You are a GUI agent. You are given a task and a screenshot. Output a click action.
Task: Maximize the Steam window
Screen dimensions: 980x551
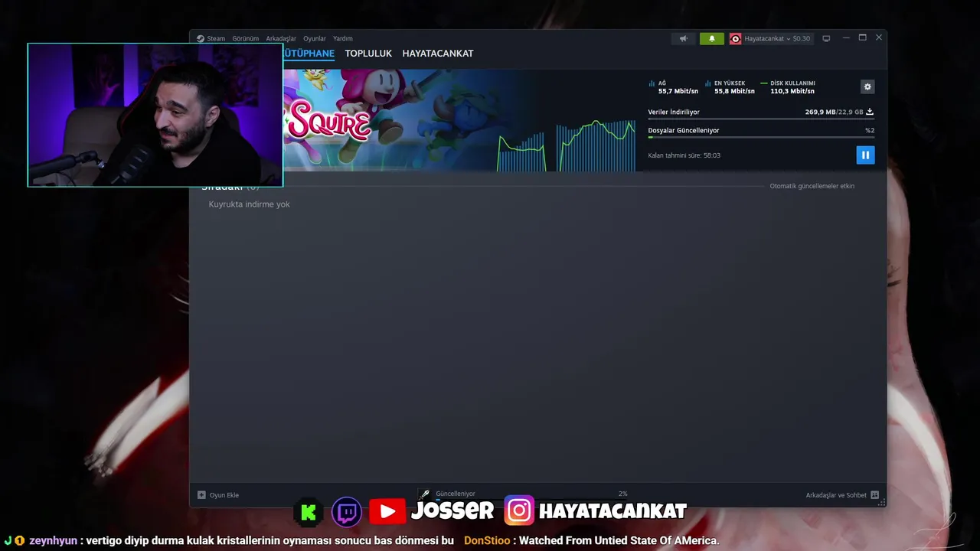(x=862, y=37)
